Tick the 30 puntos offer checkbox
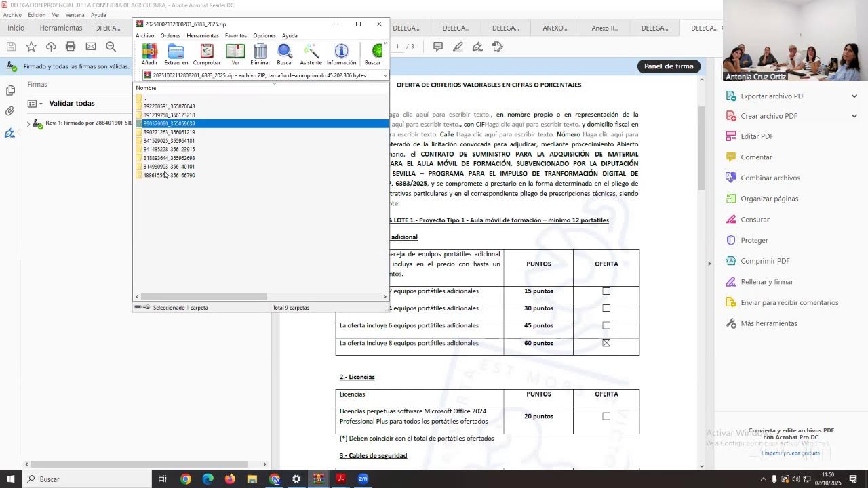The image size is (868, 488). (606, 308)
